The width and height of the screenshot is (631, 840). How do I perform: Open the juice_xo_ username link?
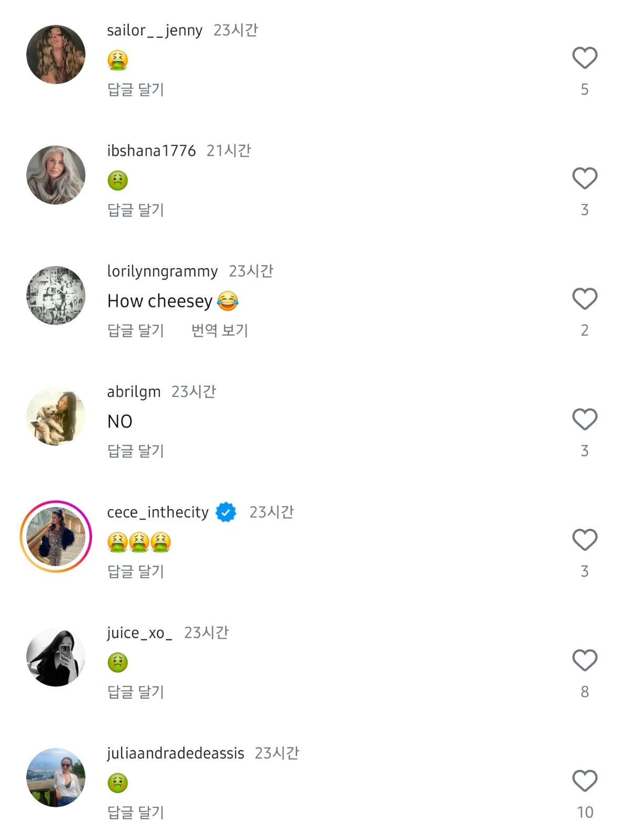tap(139, 633)
